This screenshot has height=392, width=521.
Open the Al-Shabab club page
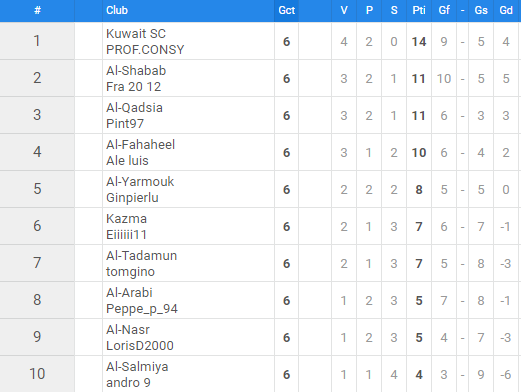[x=136, y=71]
